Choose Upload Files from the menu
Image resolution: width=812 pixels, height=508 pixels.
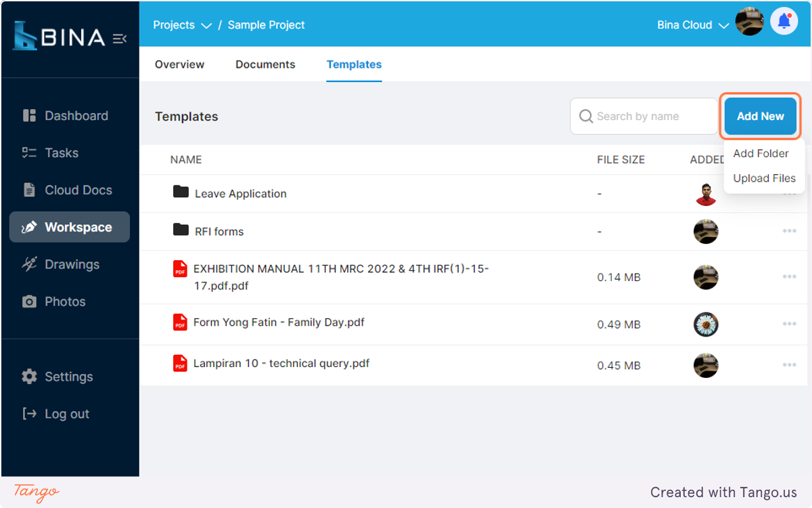pos(765,179)
